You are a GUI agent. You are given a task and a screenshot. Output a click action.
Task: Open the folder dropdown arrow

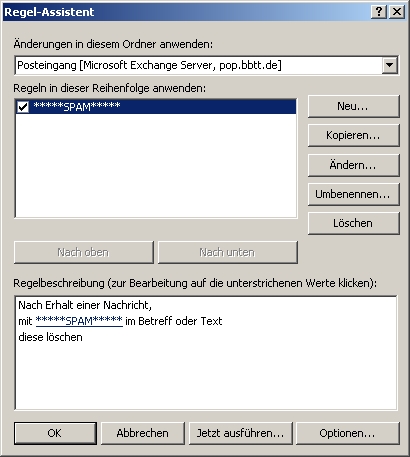tap(390, 65)
